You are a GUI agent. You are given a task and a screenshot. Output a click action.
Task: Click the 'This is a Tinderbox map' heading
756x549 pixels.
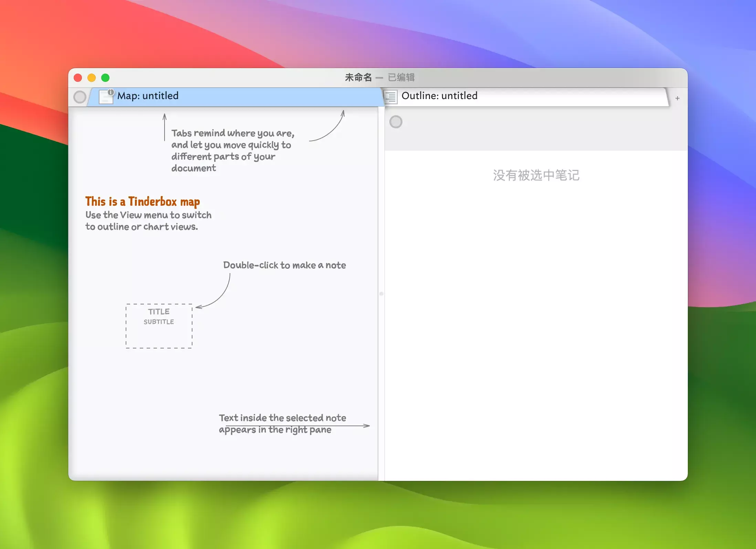coord(143,202)
